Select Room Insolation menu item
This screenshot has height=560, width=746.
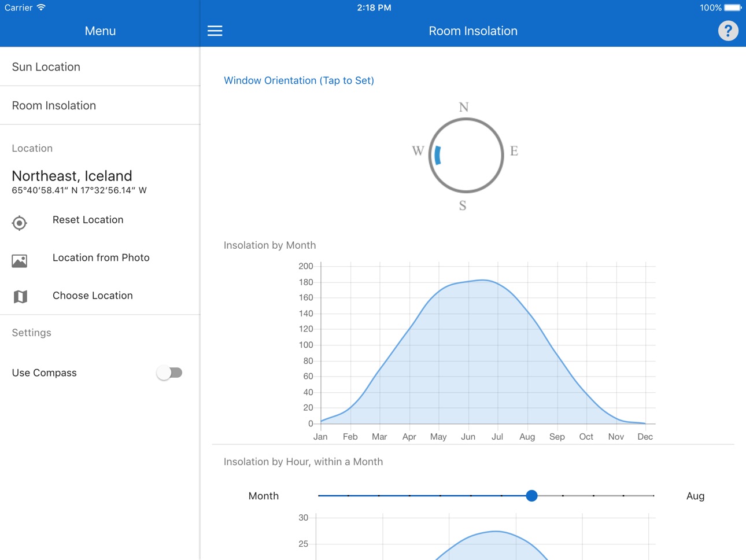point(100,105)
